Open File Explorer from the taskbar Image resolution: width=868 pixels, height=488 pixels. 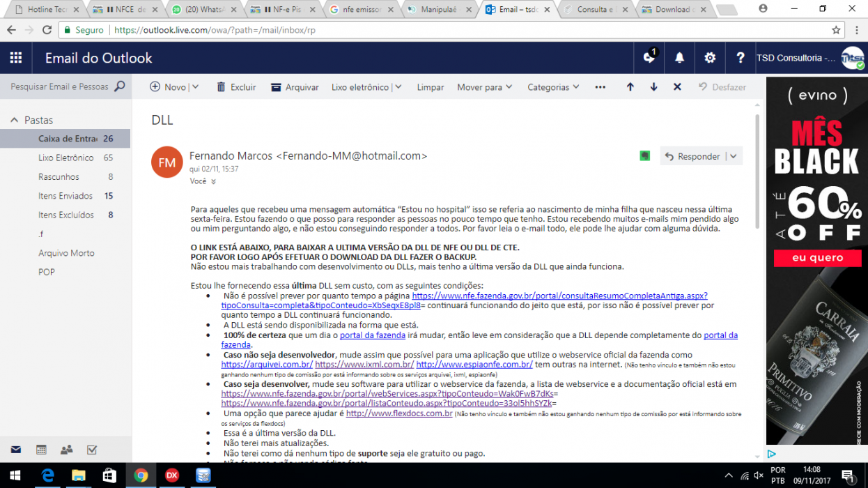(x=78, y=475)
